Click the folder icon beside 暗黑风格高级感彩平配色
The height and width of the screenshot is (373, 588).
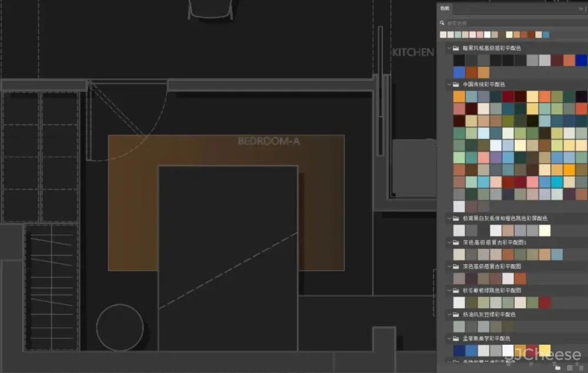tap(456, 48)
